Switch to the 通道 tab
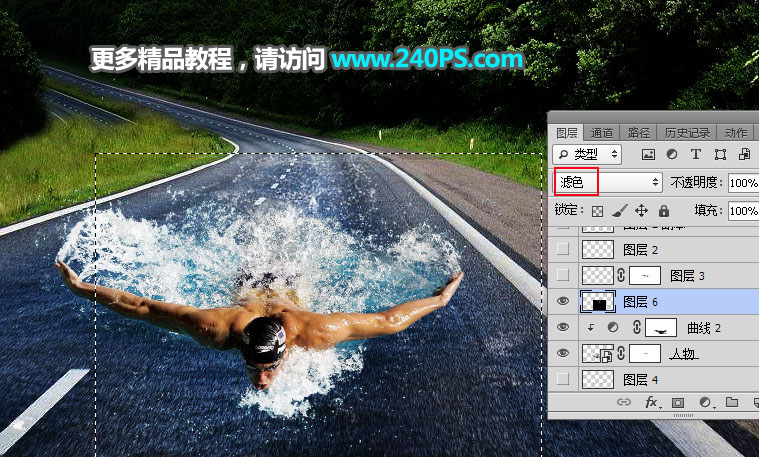The width and height of the screenshot is (759, 457). (602, 132)
